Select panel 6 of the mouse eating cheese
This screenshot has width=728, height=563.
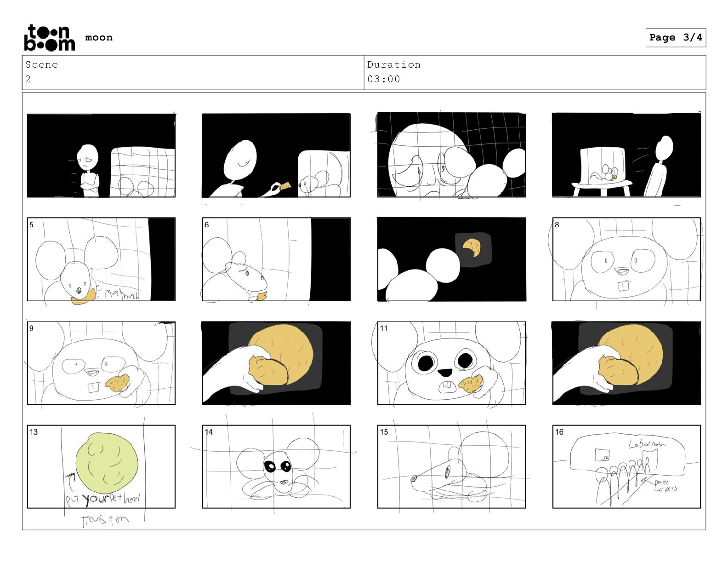[276, 259]
